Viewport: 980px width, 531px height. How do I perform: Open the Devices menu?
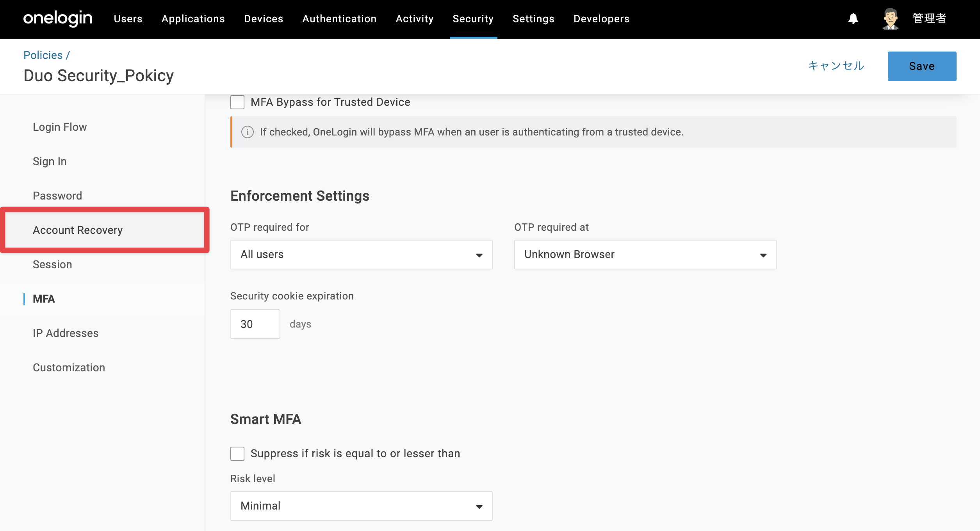pos(264,19)
